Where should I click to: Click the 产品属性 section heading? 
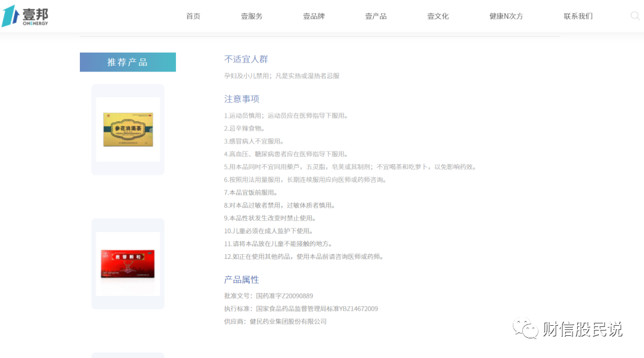pyautogui.click(x=241, y=279)
